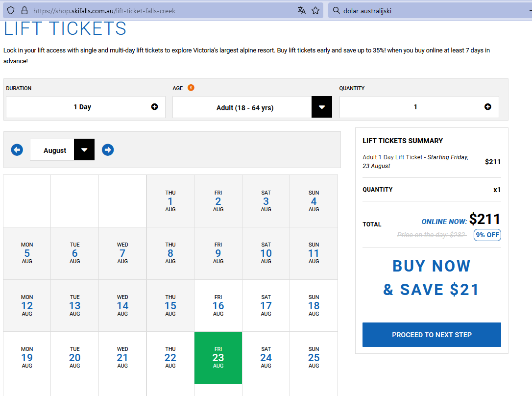Select Saturday 3 August

pyautogui.click(x=266, y=201)
